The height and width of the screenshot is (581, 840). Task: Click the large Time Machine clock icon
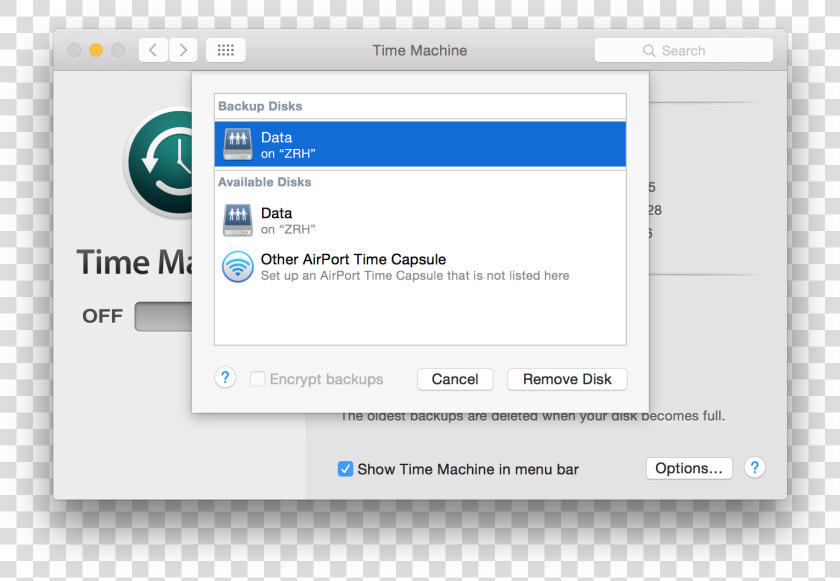coord(160,162)
